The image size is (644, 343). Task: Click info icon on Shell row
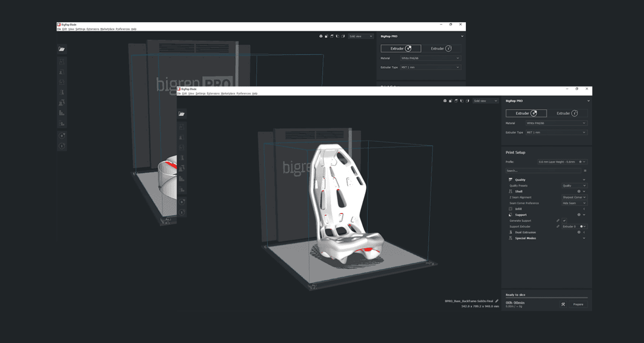579,191
